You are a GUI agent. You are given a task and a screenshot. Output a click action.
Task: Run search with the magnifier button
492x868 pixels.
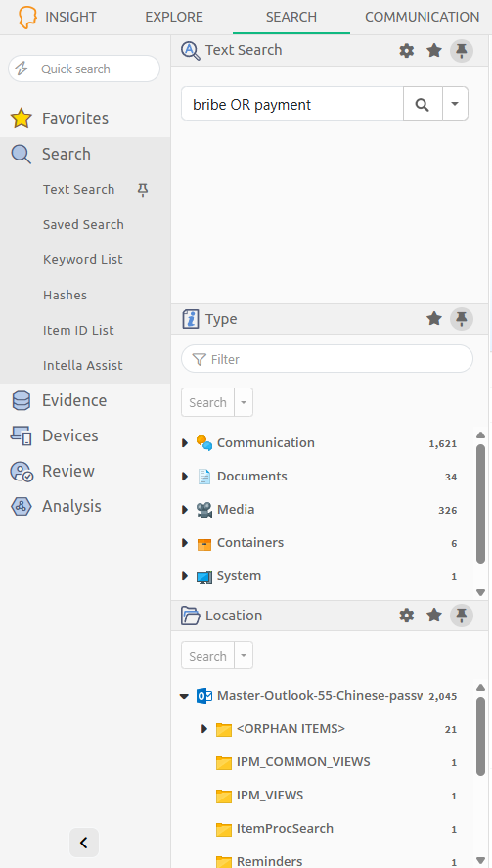[x=423, y=104]
